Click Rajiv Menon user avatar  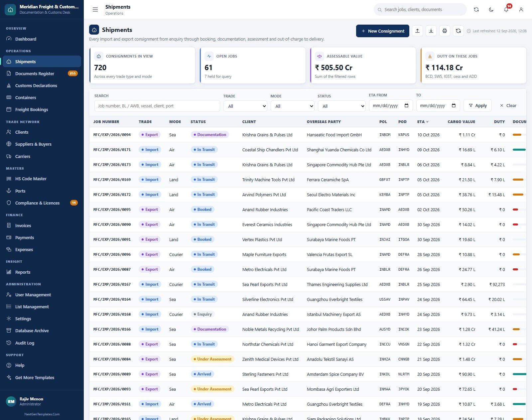(11, 401)
